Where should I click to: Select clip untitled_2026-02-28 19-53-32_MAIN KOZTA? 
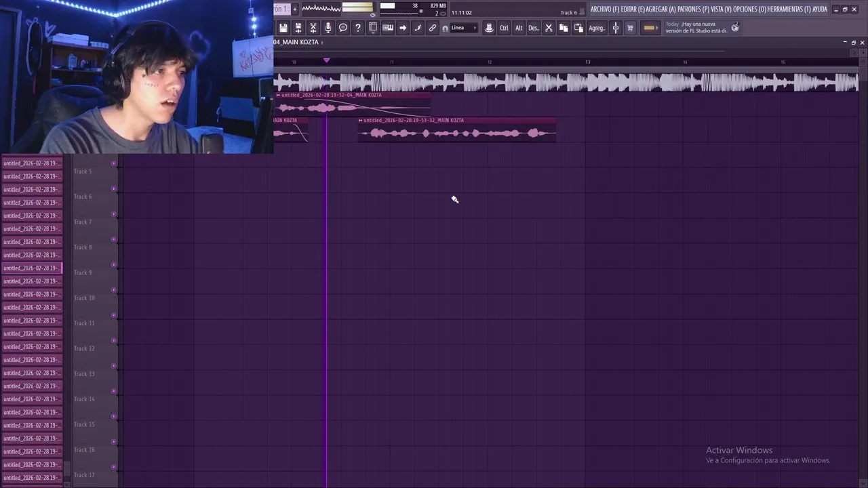(x=456, y=129)
